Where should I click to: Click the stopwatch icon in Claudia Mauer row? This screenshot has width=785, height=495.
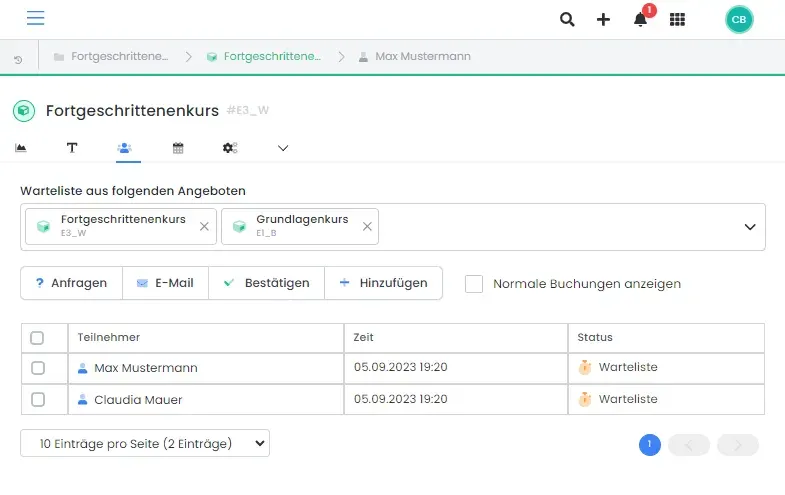point(585,399)
